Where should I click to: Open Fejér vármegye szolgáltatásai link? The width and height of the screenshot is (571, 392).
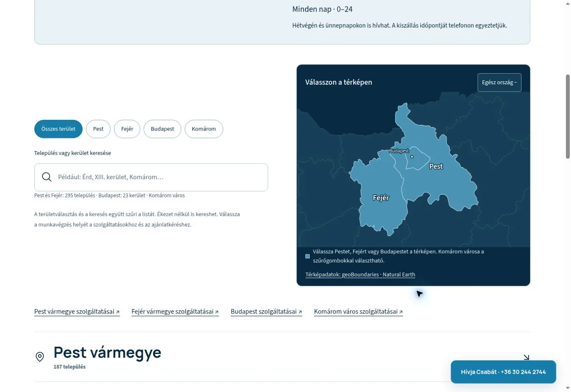pyautogui.click(x=175, y=312)
